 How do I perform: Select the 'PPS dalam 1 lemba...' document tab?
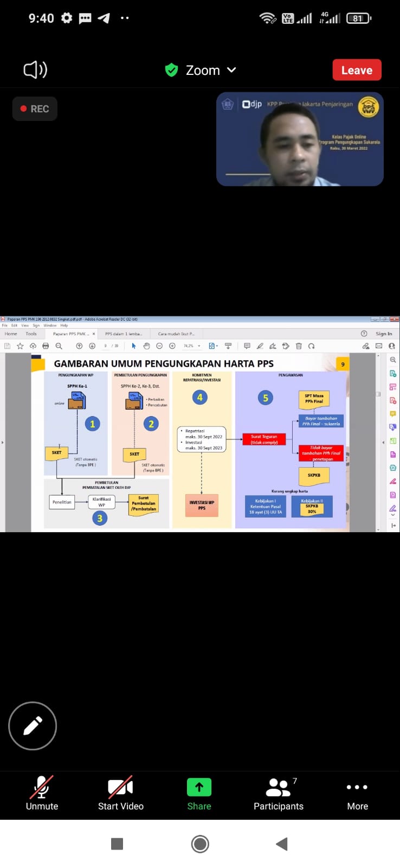pos(123,334)
